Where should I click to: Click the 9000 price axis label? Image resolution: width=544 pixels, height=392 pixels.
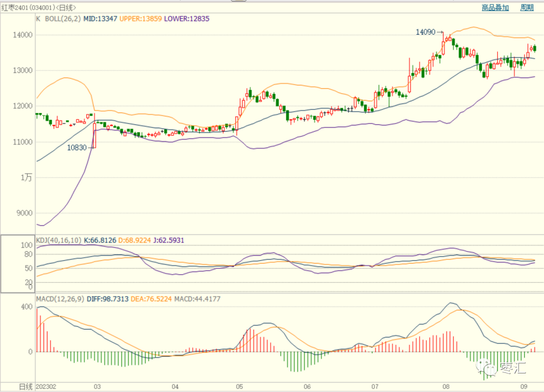pos(24,213)
